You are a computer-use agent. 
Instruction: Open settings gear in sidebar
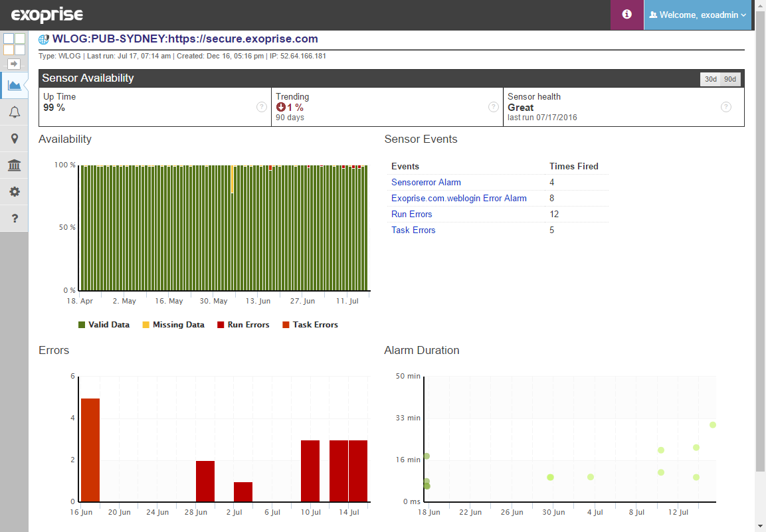coord(14,191)
